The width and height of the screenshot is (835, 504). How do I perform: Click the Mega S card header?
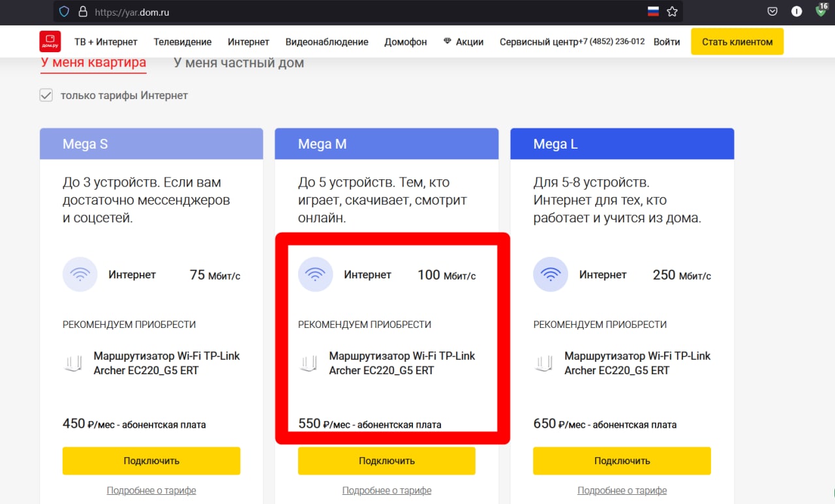pos(151,144)
